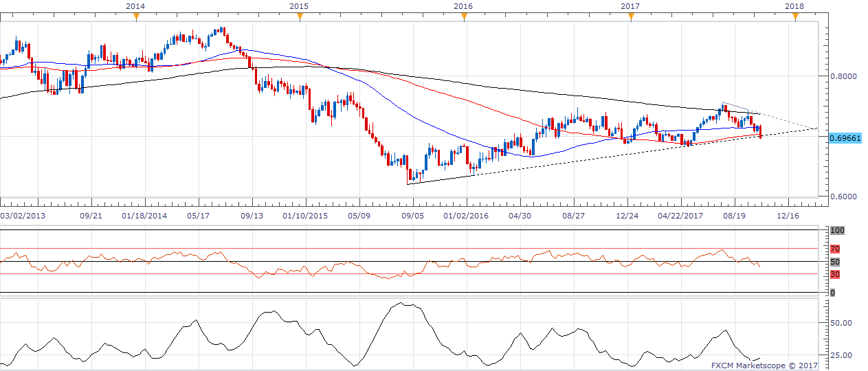
Task: Click the 09/05 date label
Action: coord(412,216)
